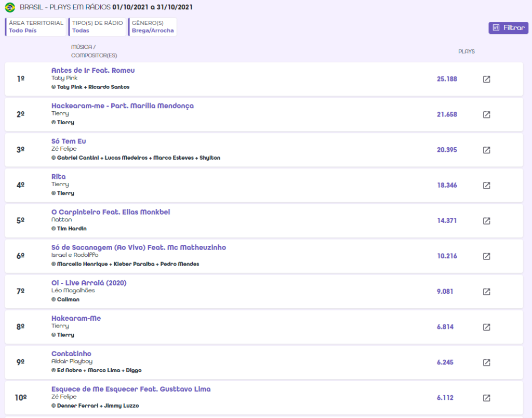532x418 pixels.
Task: Open external link icon for Contatinho
Action: click(x=486, y=362)
